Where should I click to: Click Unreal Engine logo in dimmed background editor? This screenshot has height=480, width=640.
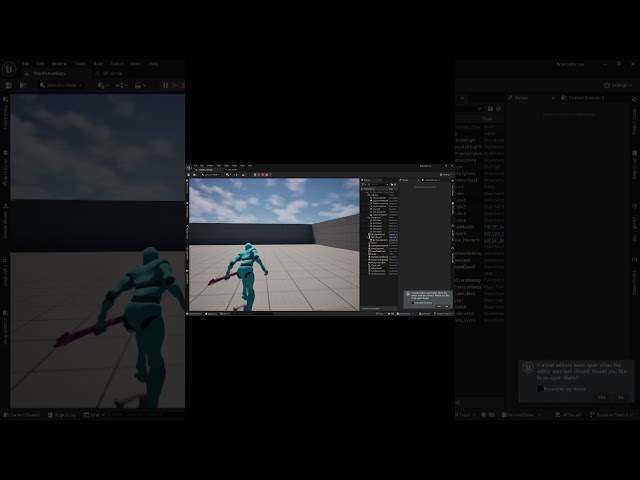(9, 69)
